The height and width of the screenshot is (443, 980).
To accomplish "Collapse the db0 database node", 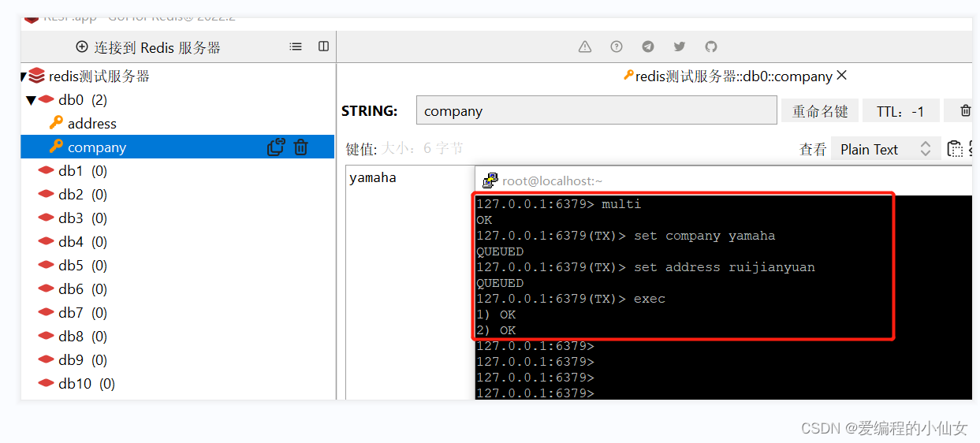I will (32, 100).
